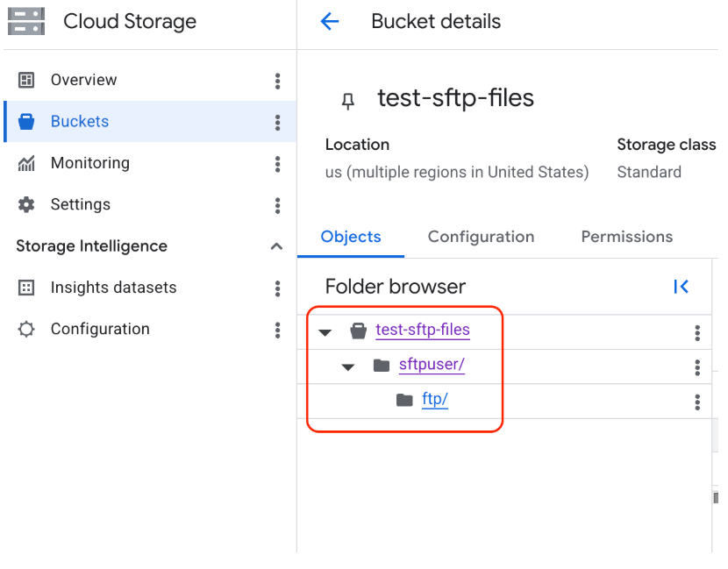This screenshot has height=569, width=728.
Task: Open more actions for sftpuser/ row
Action: click(697, 367)
